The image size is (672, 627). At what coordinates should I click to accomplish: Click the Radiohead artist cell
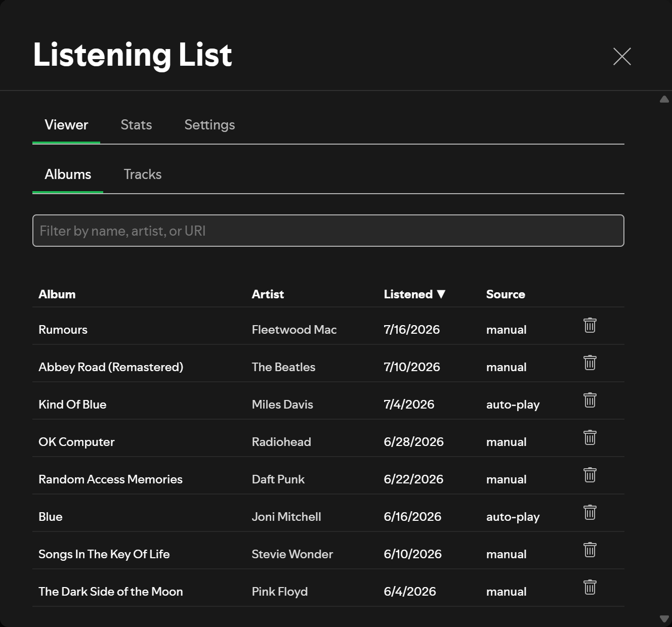point(281,442)
